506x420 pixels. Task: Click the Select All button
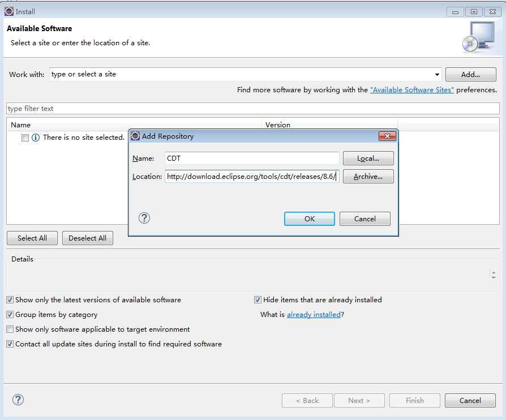[32, 238]
